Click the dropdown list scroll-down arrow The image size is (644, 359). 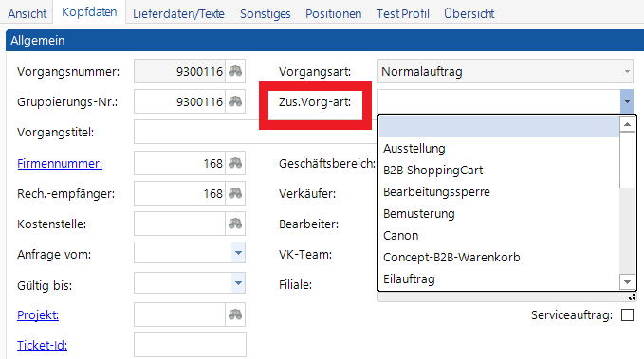(627, 282)
